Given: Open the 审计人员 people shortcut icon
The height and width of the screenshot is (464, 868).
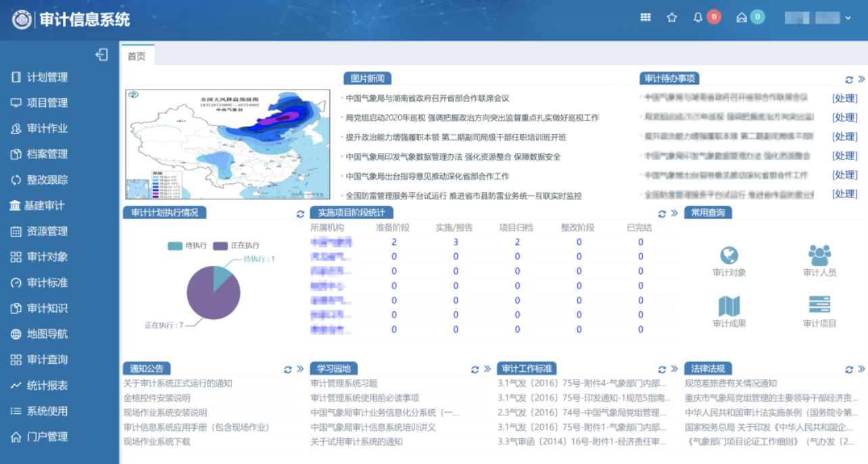Looking at the screenshot, I should (819, 256).
